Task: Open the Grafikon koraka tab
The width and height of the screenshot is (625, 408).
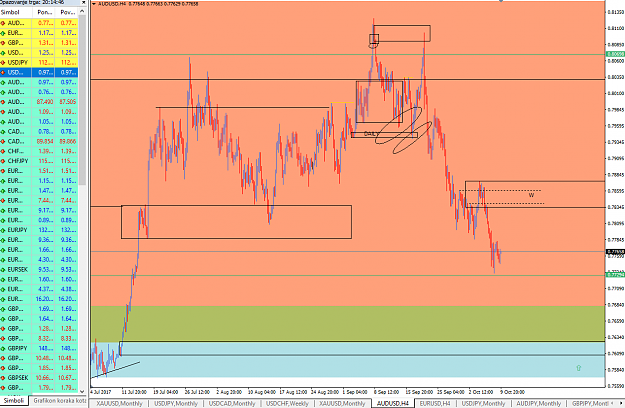Action: pyautogui.click(x=59, y=400)
